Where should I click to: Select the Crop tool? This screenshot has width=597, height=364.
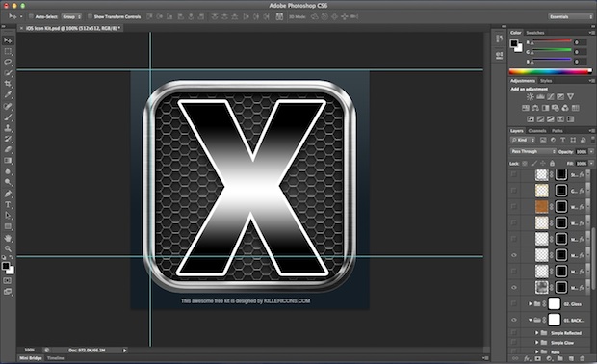click(x=8, y=84)
